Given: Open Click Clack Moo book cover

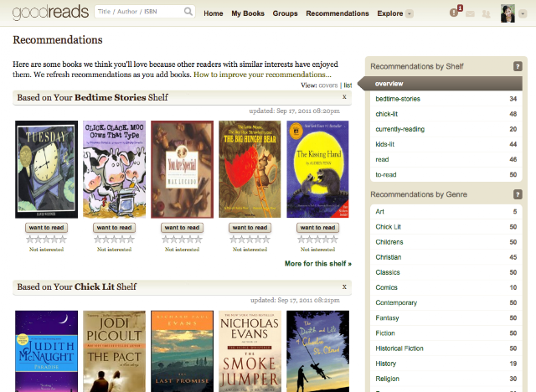Looking at the screenshot, I should tap(114, 169).
